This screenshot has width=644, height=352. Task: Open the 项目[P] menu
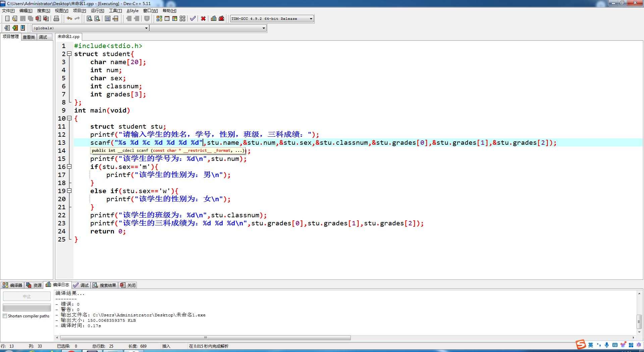click(x=79, y=11)
